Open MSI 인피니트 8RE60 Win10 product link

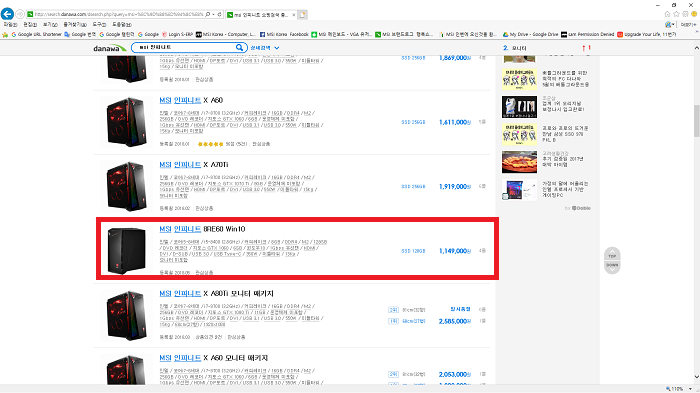[202, 229]
